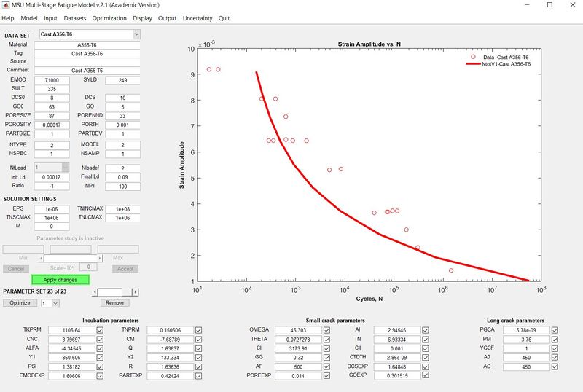Open the Optimization menu

tap(110, 17)
